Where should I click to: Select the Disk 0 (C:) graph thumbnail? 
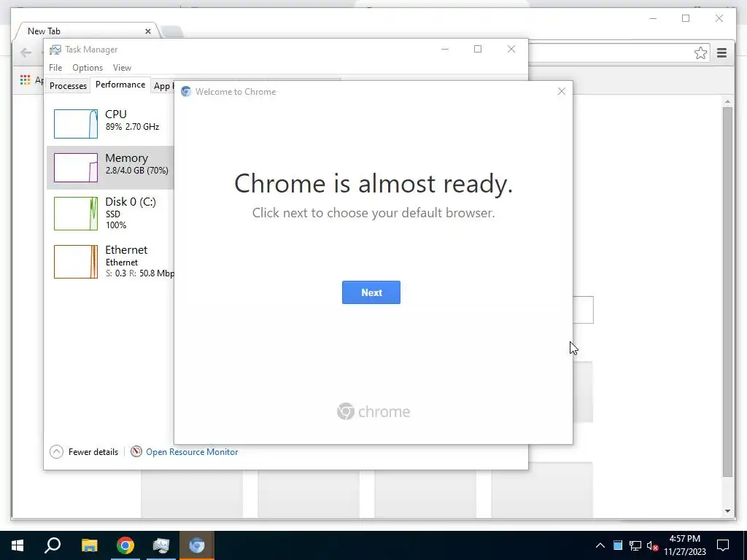click(76, 214)
